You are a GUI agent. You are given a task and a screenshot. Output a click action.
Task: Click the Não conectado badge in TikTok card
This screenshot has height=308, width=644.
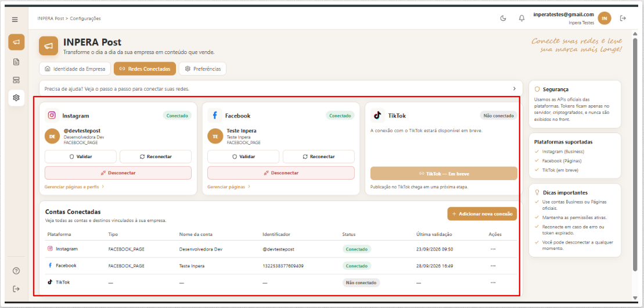click(x=499, y=116)
